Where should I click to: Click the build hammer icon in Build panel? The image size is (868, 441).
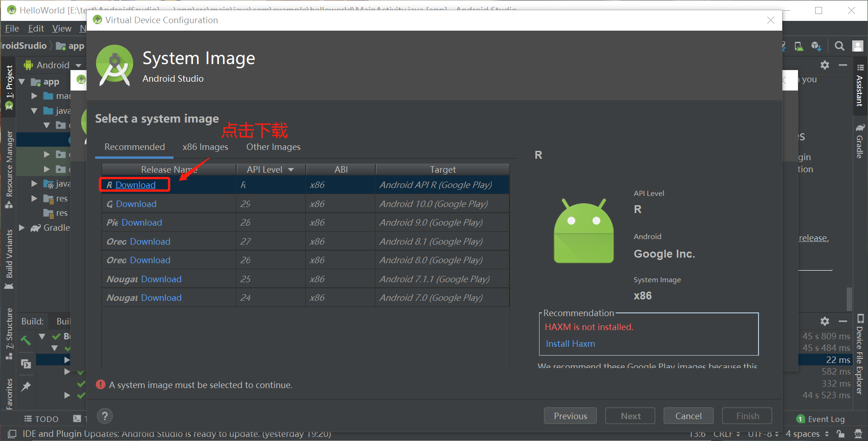[x=26, y=340]
